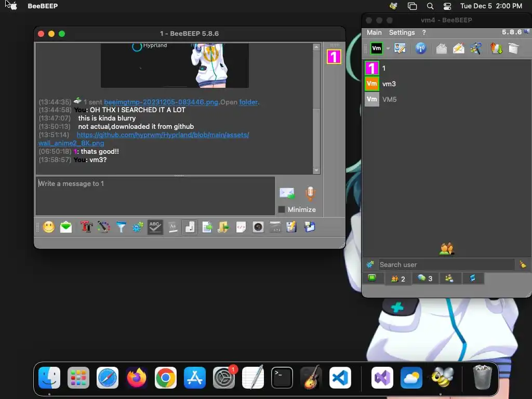Click the gray open envelope icon
The height and width of the screenshot is (399, 532).
pyautogui.click(x=442, y=48)
